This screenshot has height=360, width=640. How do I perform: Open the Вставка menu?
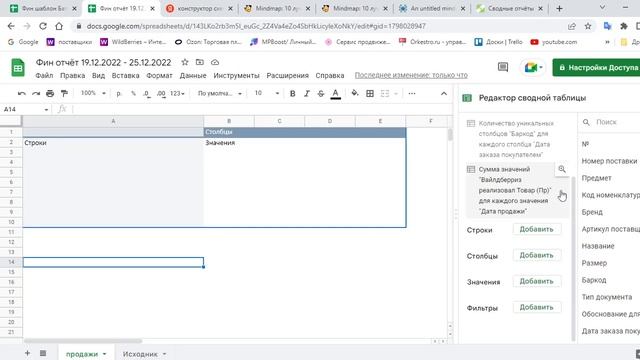(125, 76)
